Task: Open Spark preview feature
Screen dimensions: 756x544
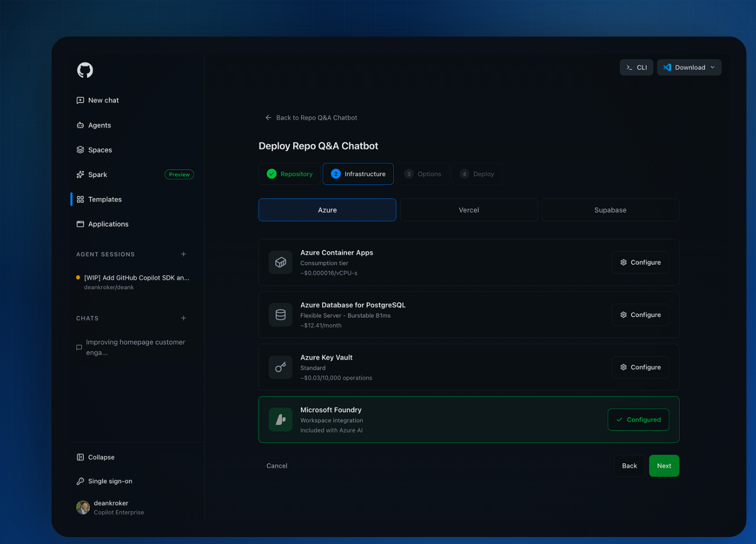Action: tap(92, 174)
